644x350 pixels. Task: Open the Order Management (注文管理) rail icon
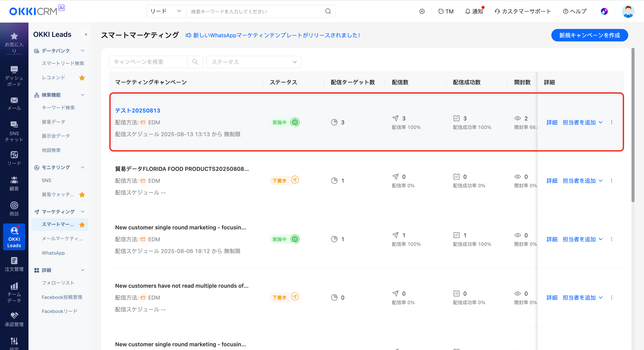click(14, 264)
